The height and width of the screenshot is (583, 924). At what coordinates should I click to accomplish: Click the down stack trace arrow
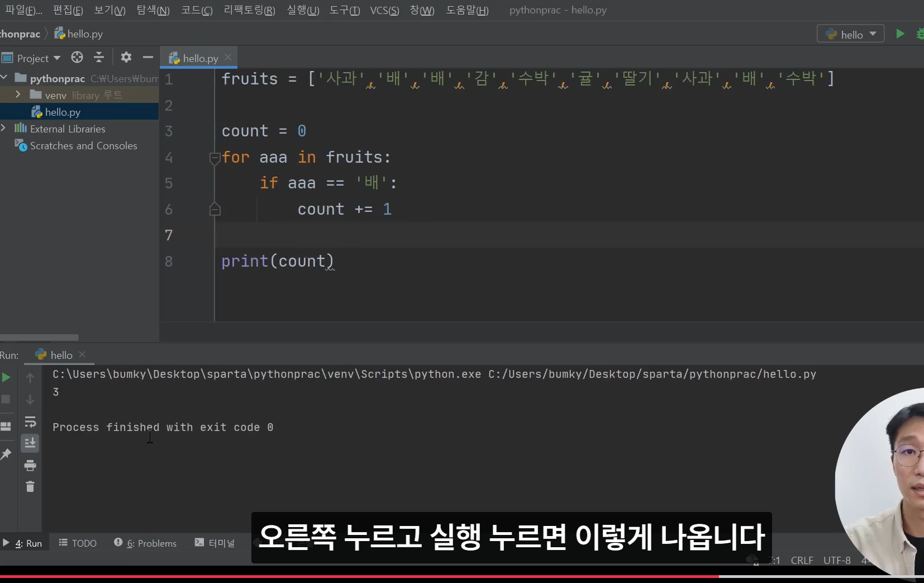[30, 400]
